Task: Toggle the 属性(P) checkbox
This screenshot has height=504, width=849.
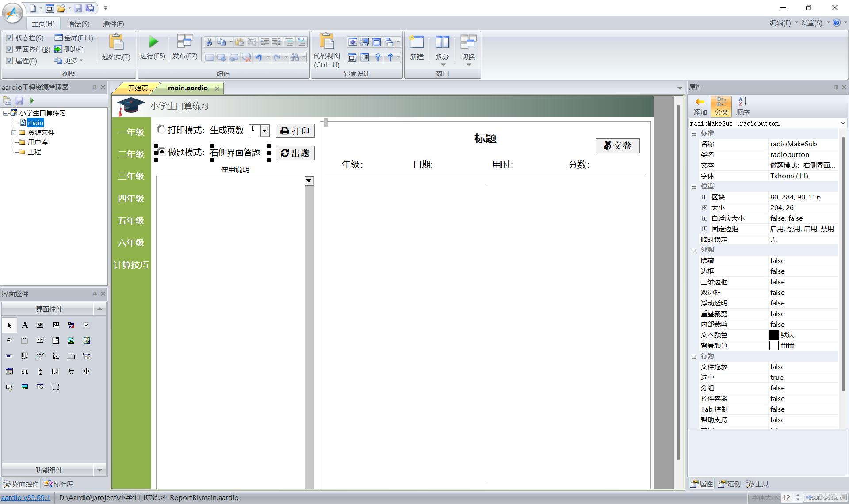Action: click(9, 61)
